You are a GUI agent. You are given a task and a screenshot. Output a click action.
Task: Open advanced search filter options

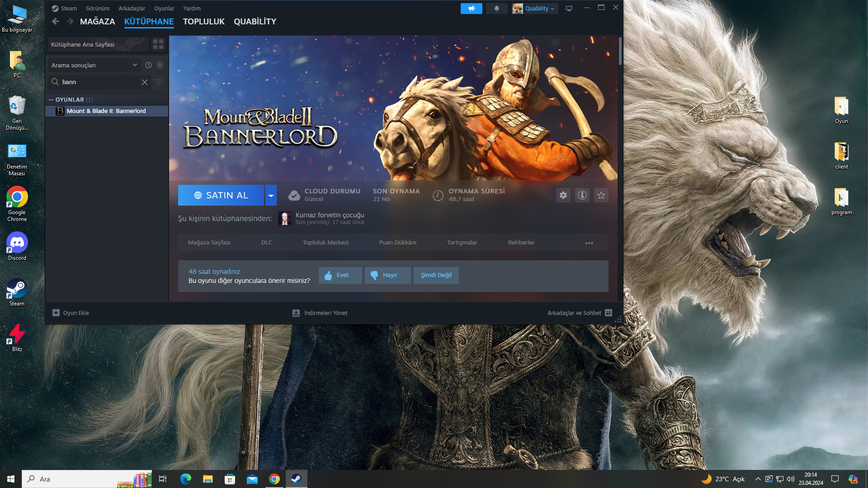tap(158, 82)
